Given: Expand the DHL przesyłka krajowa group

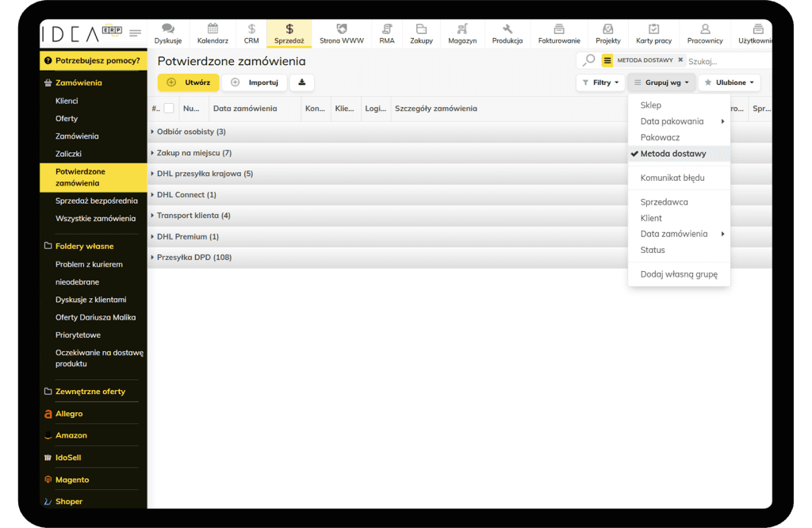Looking at the screenshot, I should pos(204,174).
